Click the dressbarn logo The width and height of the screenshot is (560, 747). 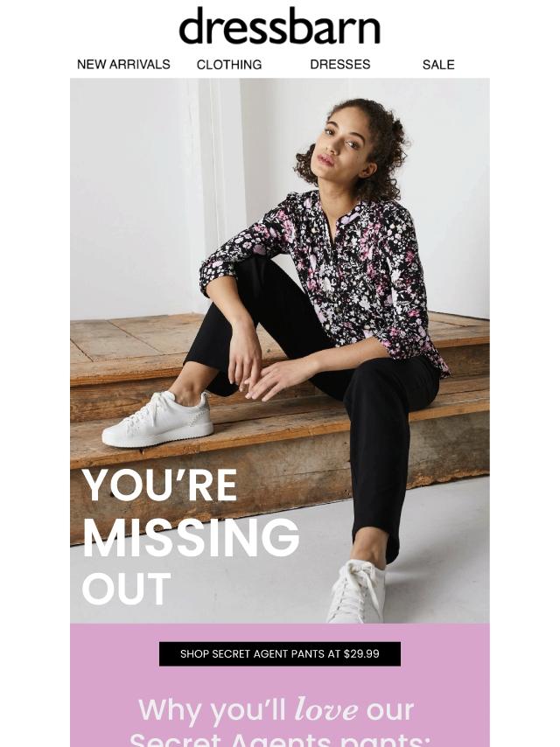pyautogui.click(x=279, y=25)
